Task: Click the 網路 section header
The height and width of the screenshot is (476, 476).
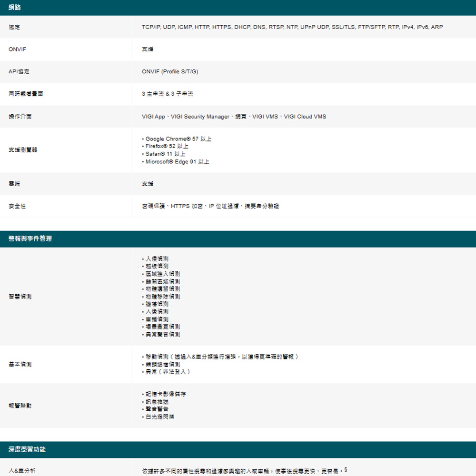Action: [x=15, y=8]
